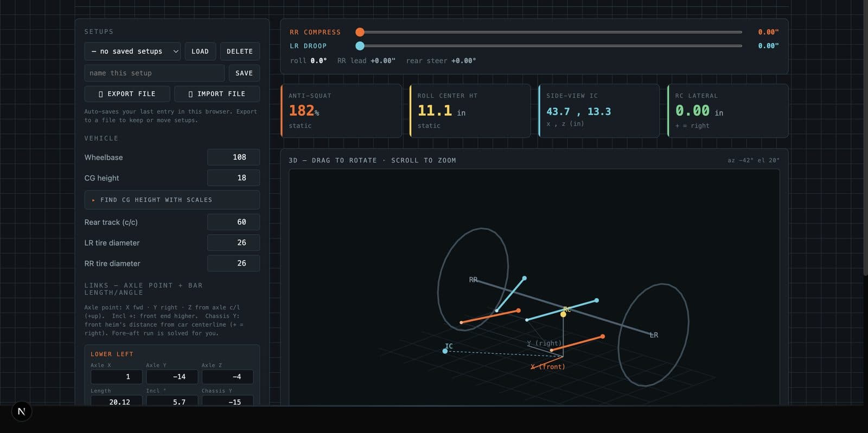Click the Lower Left Length field
The width and height of the screenshot is (868, 433).
coord(117,401)
